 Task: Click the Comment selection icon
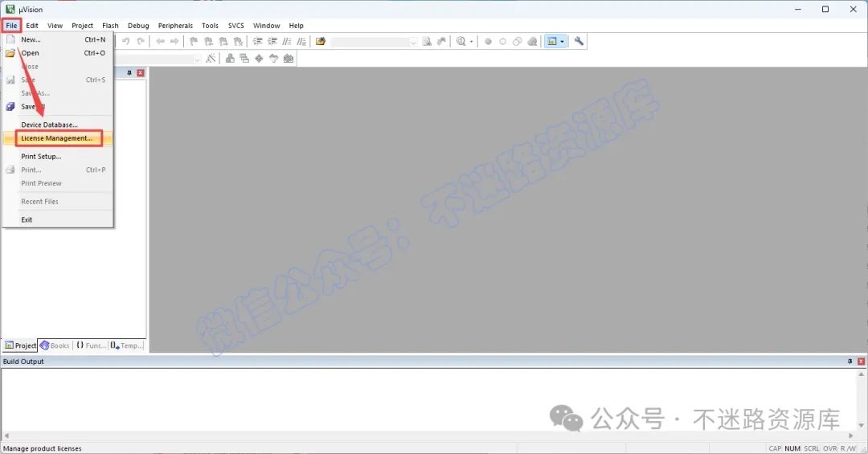coord(287,42)
